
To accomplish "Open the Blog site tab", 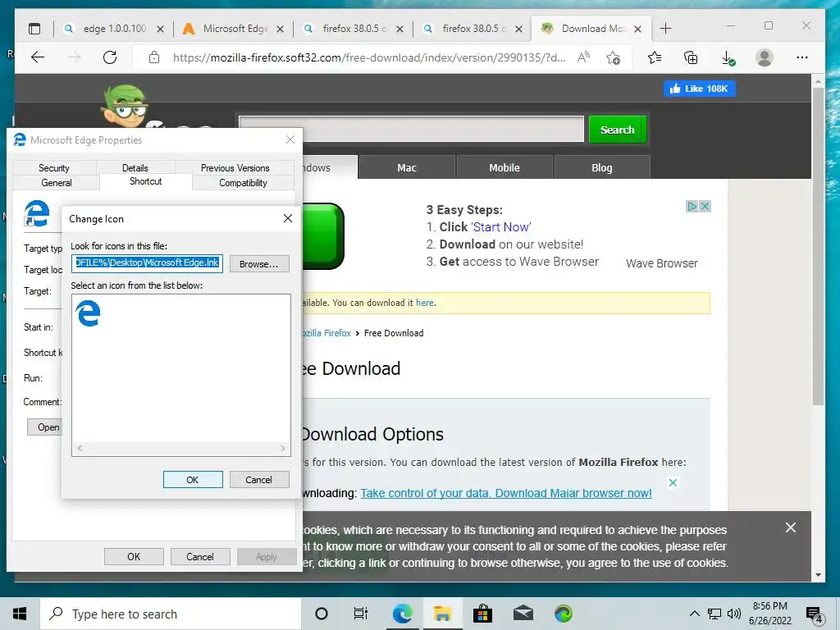I will pyautogui.click(x=601, y=167).
